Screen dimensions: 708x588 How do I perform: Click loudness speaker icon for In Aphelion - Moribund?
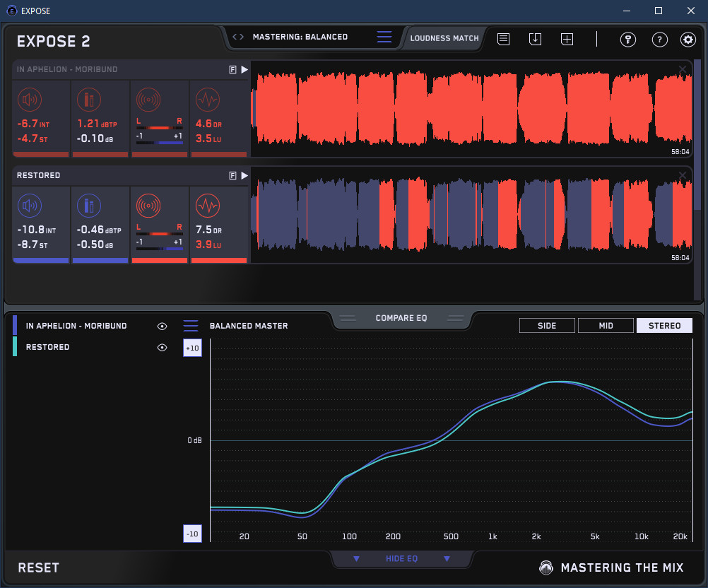[30, 100]
